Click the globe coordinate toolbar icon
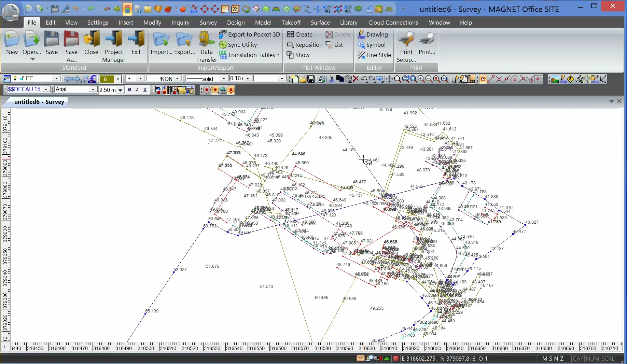This screenshot has width=627, height=364. [223, 90]
